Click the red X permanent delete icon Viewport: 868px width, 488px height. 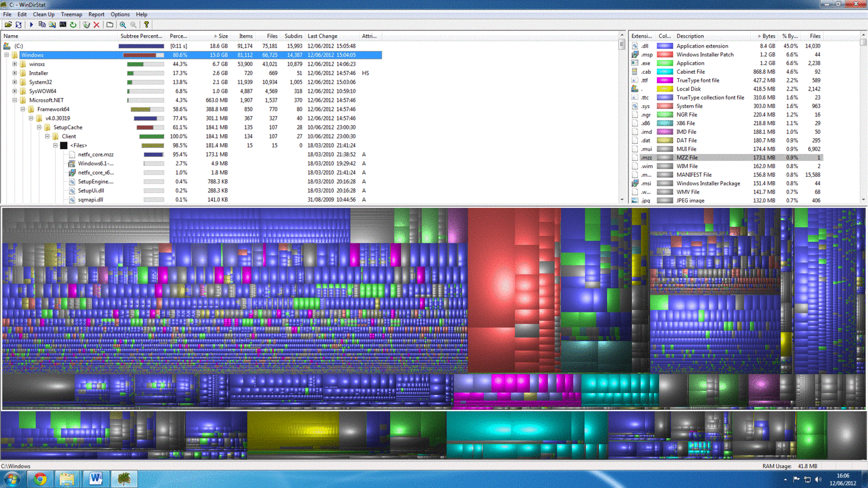tap(97, 24)
